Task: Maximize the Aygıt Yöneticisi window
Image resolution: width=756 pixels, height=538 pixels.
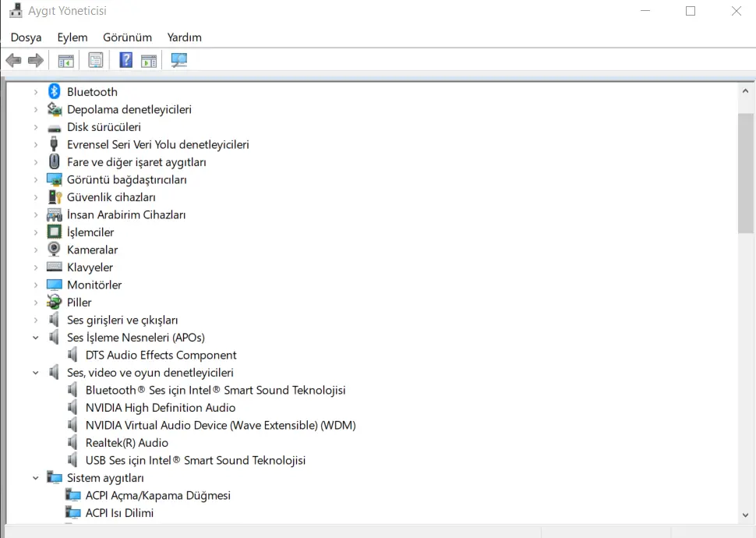Action: coord(691,11)
